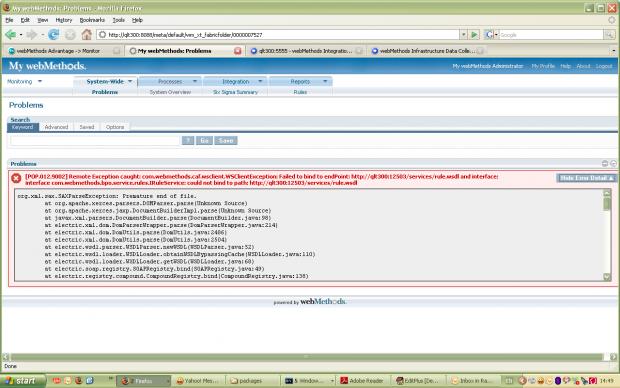Open the address bar history dropdown
Viewport: 620px width, 388px height.
463,35
